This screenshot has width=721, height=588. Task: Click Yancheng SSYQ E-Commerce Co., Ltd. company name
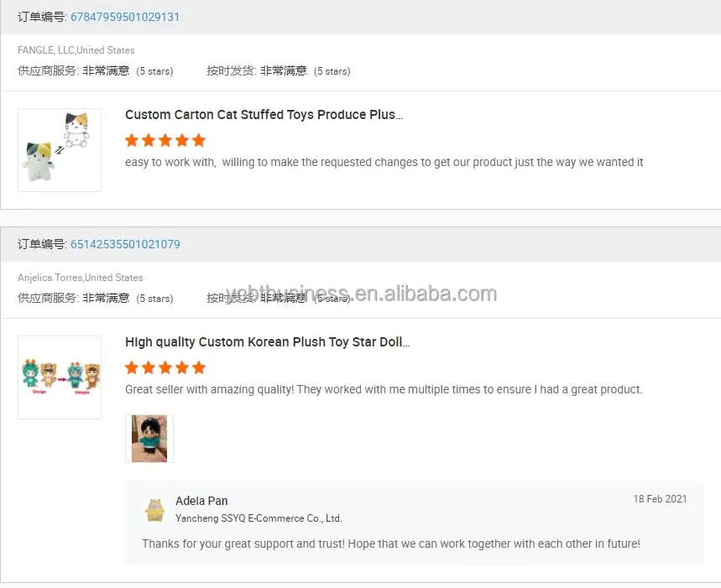(x=259, y=518)
